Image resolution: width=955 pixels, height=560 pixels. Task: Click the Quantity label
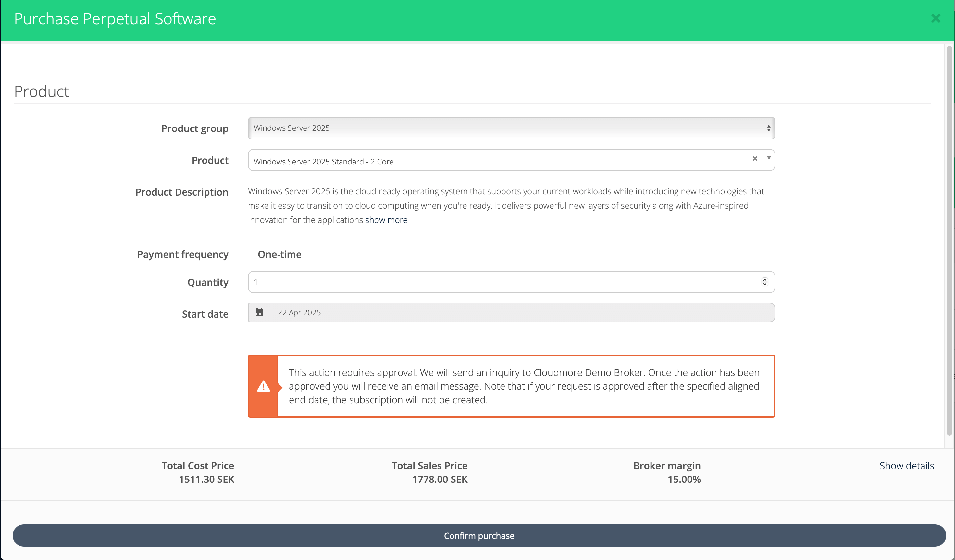pos(208,282)
